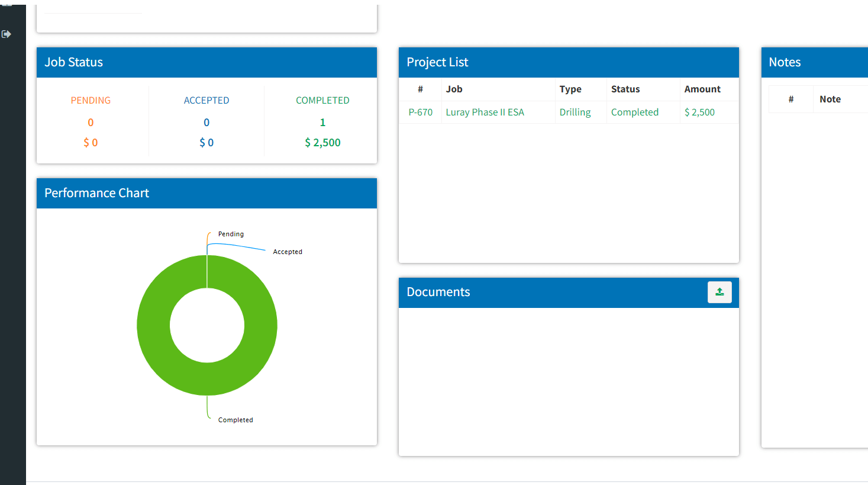Click the Documents panel header
Viewport: 868px width, 485px height.
[x=533, y=292]
